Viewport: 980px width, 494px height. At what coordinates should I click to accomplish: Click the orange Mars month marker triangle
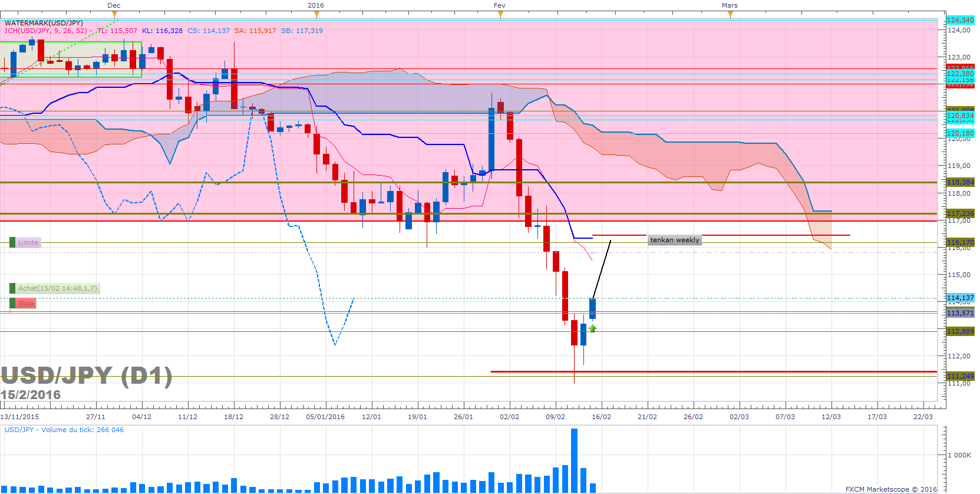click(730, 14)
